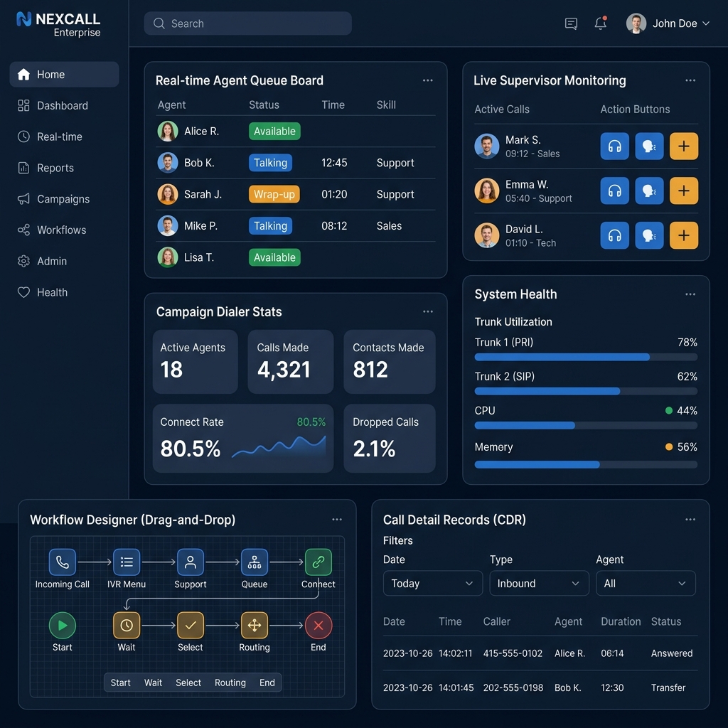
Task: Select the Select checkmark node
Action: coord(191,626)
